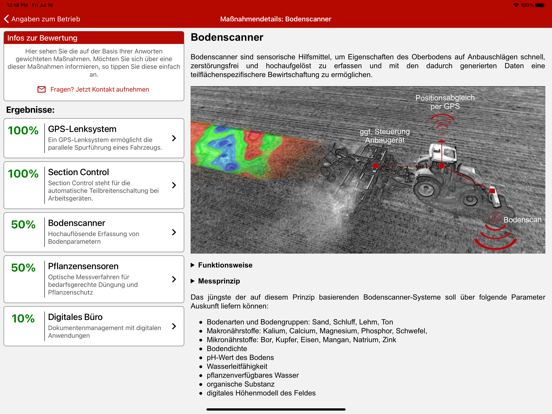Tap chevron on Digitales Büro row
This screenshot has width=552, height=414.
click(x=174, y=326)
